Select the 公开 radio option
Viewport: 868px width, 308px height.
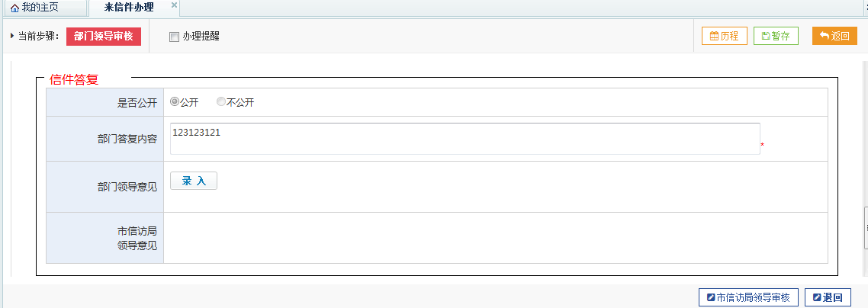175,101
